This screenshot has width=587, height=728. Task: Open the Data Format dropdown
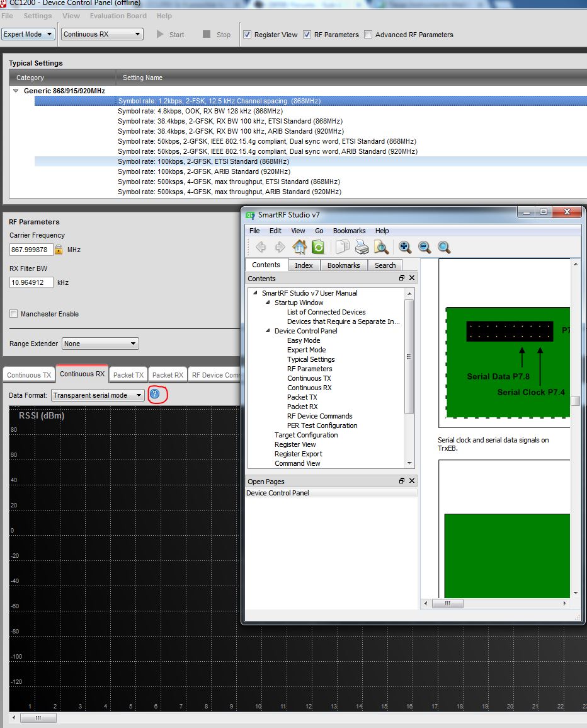click(98, 395)
